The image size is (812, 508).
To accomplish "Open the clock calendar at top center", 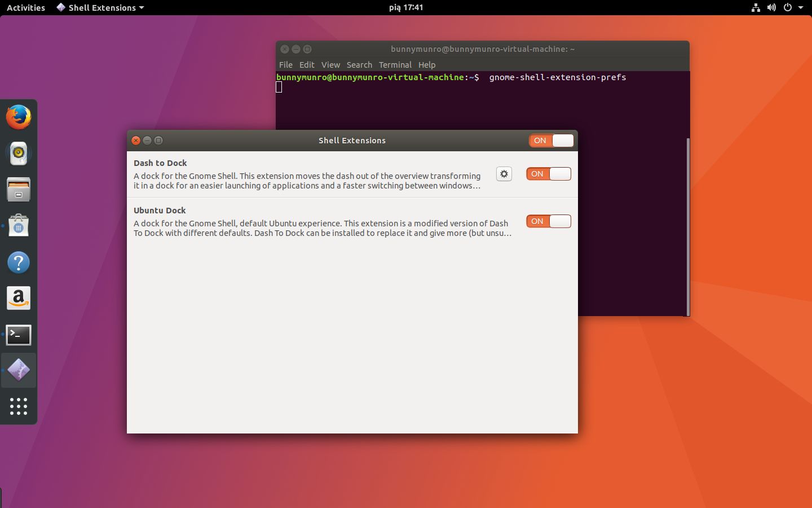I will coord(406,7).
